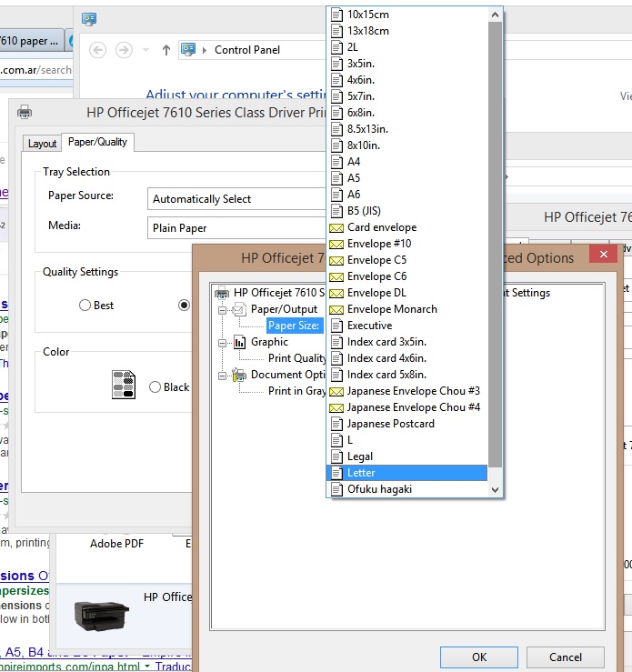632x672 pixels.
Task: Select Paper Size tree item
Action: click(294, 326)
